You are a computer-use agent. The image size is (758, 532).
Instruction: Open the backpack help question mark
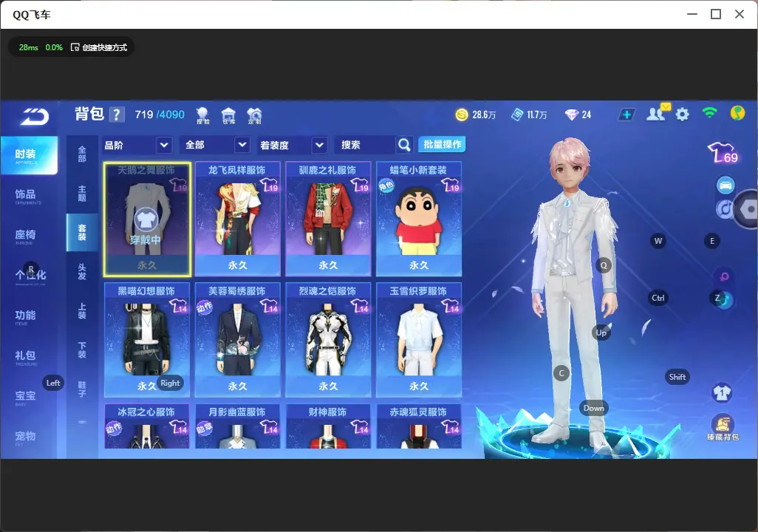point(117,115)
